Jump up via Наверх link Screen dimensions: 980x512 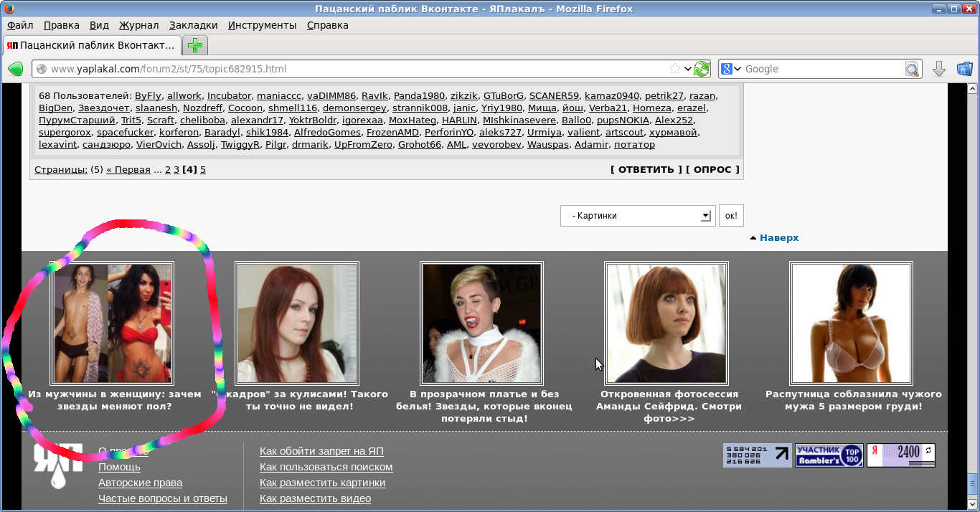(778, 237)
